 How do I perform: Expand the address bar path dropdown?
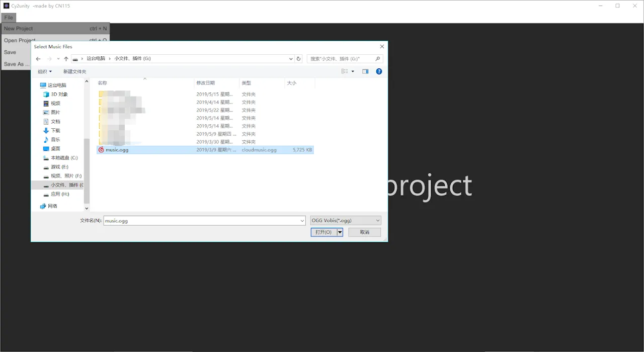coord(291,59)
